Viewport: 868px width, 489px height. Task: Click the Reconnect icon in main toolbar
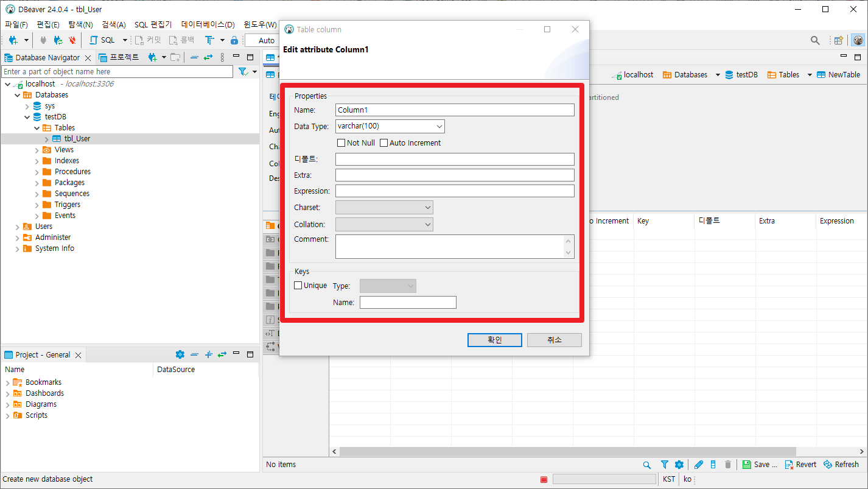click(58, 40)
